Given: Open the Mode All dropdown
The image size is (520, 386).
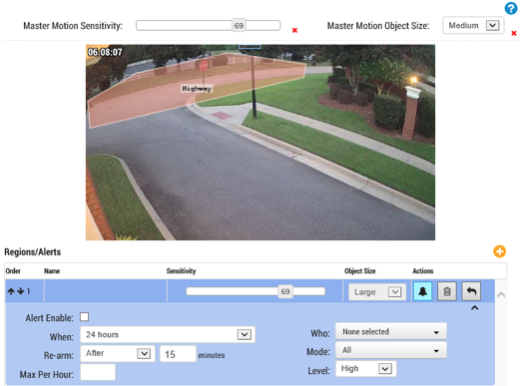Looking at the screenshot, I should coord(391,350).
